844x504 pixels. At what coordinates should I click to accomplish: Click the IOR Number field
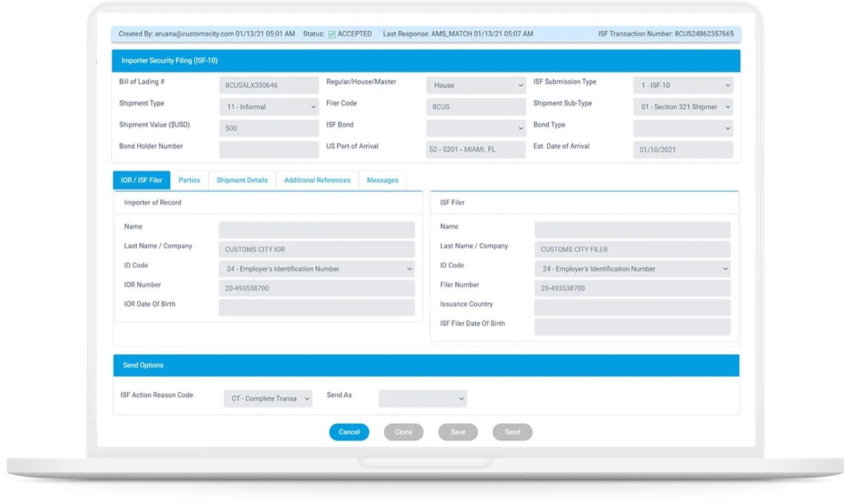click(x=316, y=288)
